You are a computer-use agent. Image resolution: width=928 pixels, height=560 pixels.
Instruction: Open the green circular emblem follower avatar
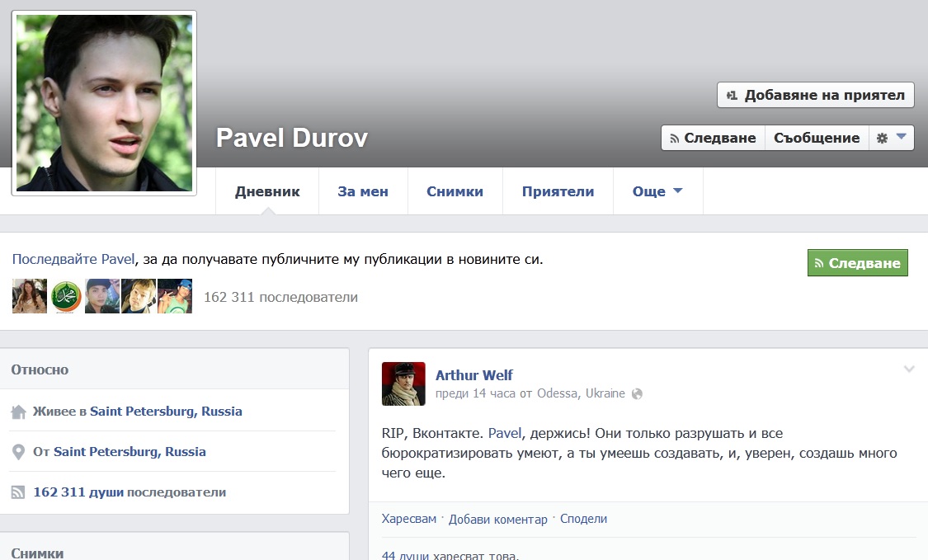click(66, 296)
